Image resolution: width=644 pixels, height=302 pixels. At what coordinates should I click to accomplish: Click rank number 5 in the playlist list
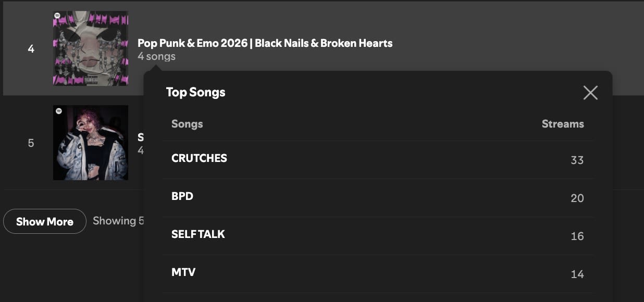pos(31,143)
